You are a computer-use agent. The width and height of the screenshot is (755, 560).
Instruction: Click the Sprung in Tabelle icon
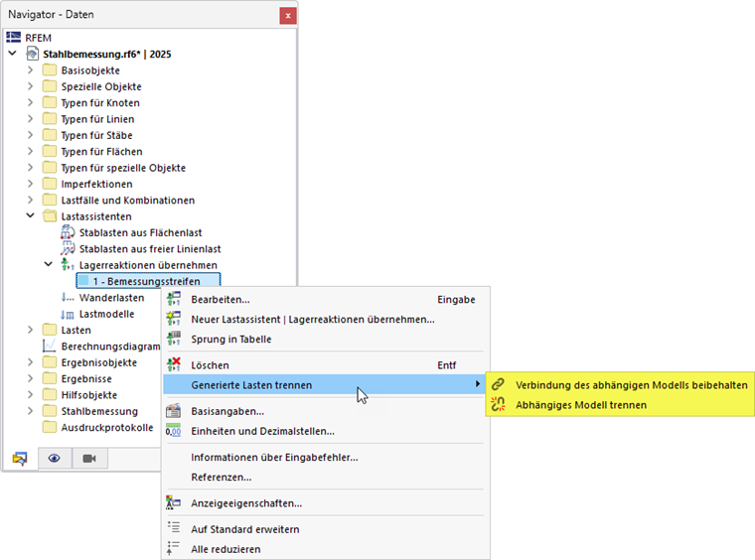coord(173,339)
